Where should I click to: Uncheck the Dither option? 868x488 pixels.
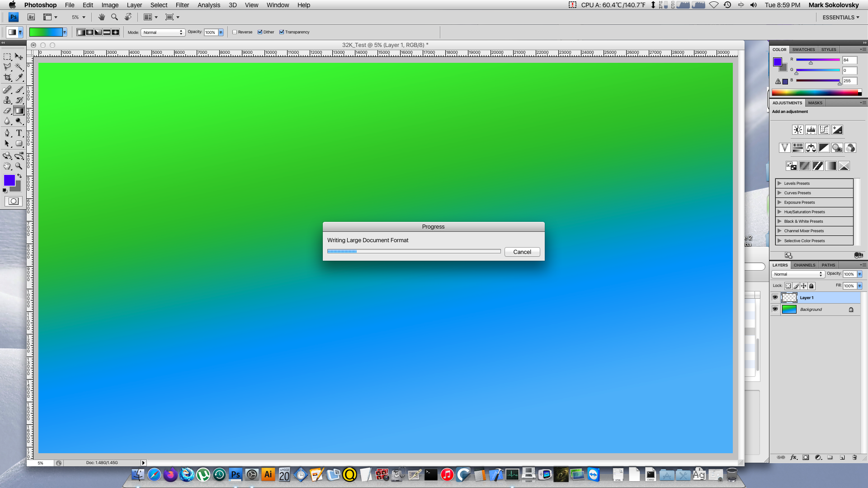coord(260,32)
